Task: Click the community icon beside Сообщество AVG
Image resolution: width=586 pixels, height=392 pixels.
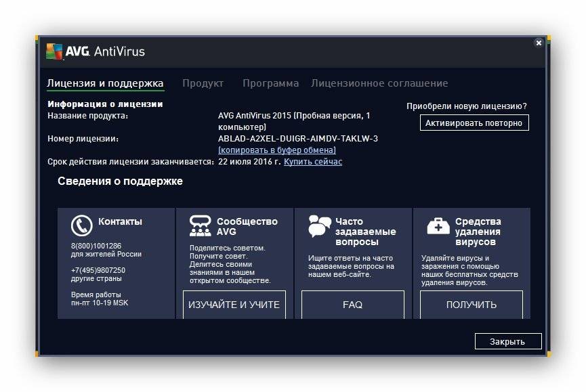Action: pos(201,225)
